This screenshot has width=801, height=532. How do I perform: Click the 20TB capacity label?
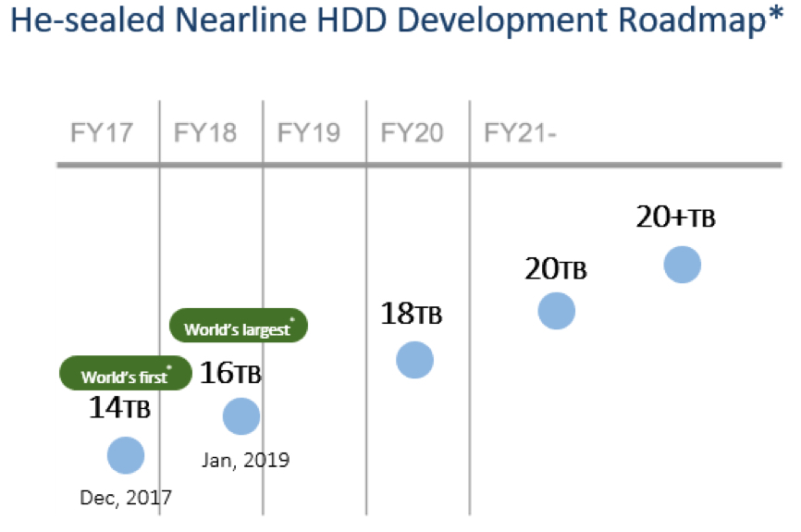(x=556, y=269)
